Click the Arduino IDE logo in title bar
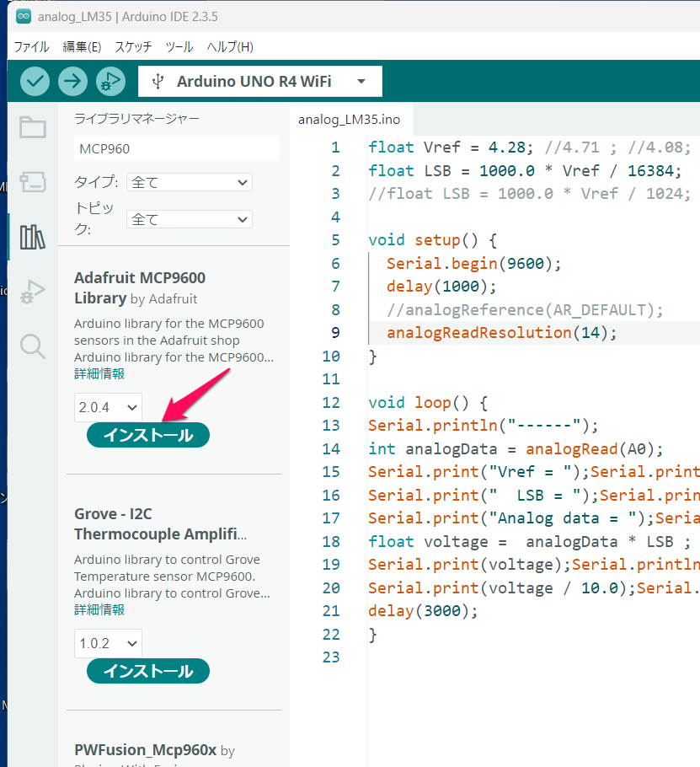 24,16
